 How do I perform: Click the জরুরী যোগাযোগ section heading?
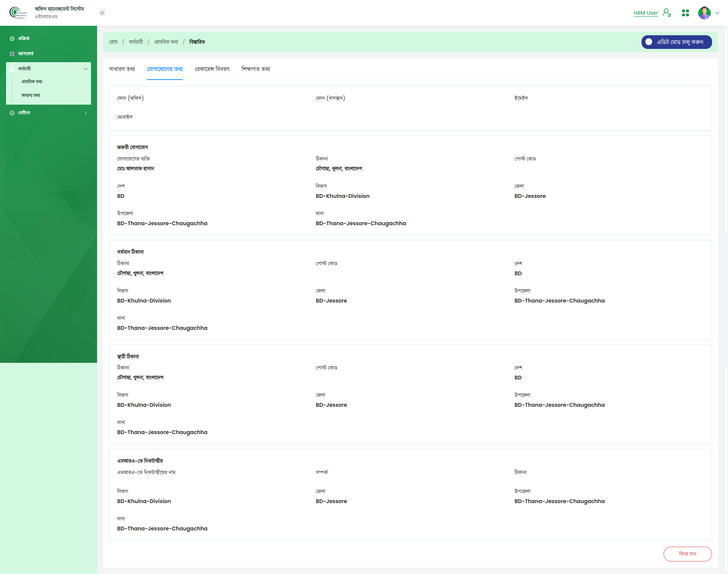(x=132, y=147)
